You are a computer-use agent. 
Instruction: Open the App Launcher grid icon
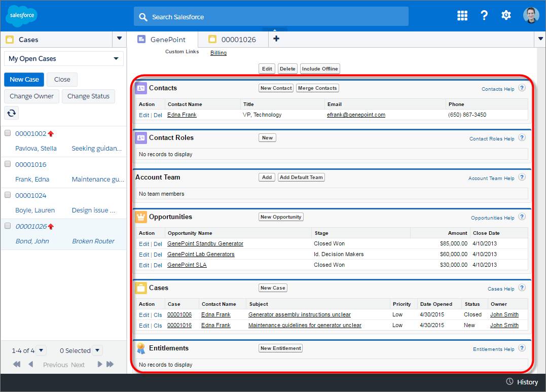tap(462, 15)
